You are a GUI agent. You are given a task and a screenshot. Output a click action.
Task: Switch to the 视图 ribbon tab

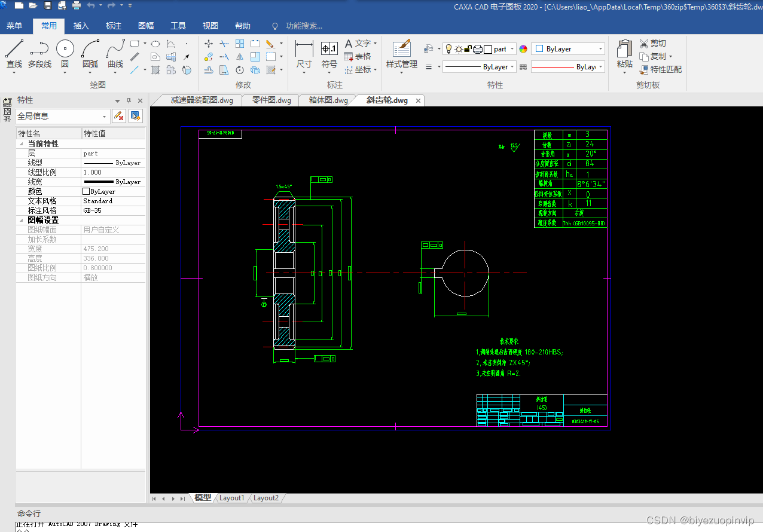(210, 26)
